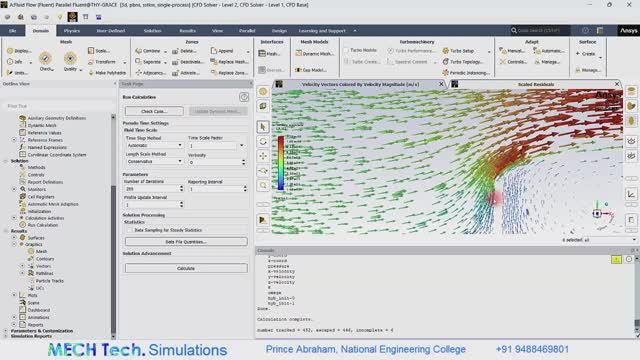Click the help icon in Run Calculation panel

tap(244, 97)
